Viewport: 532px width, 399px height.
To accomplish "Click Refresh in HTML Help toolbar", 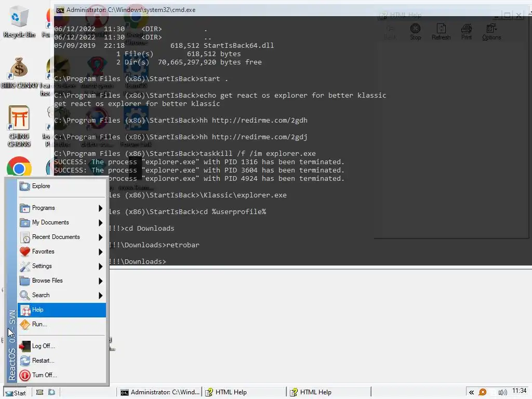I will pyautogui.click(x=441, y=32).
